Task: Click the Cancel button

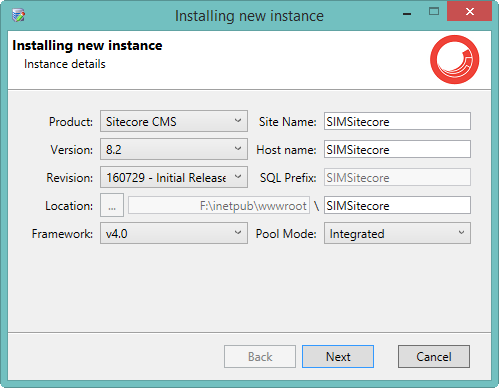Action: coord(434,357)
